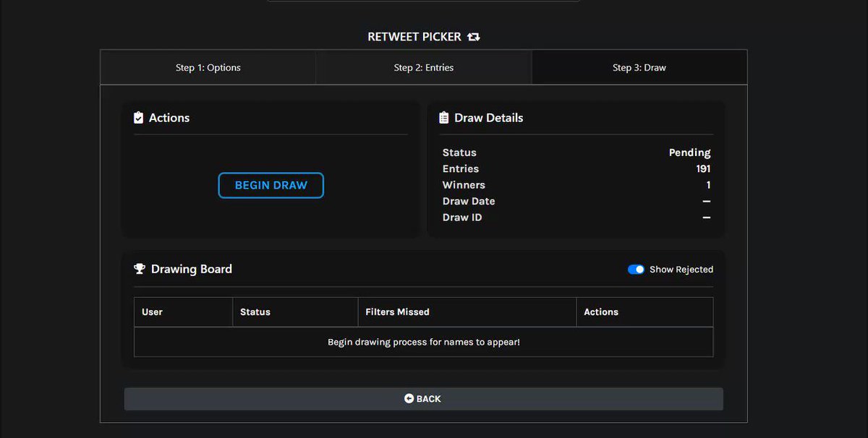This screenshot has height=438, width=868.
Task: Click the empty drawing board placeholder row
Action: (x=424, y=342)
